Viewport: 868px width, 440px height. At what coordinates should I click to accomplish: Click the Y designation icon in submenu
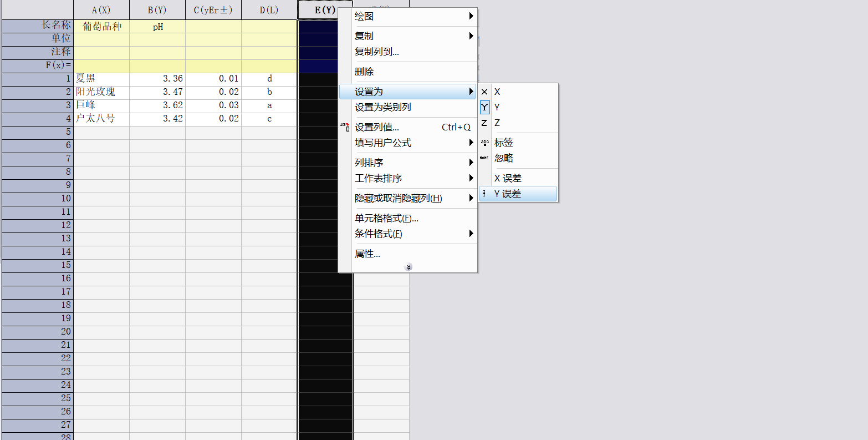click(x=484, y=108)
